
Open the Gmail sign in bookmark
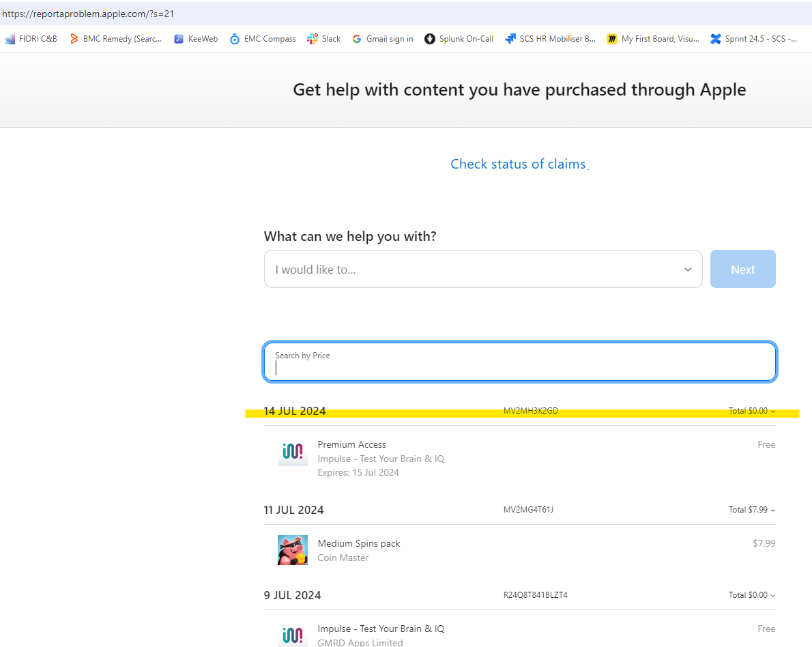(x=383, y=39)
